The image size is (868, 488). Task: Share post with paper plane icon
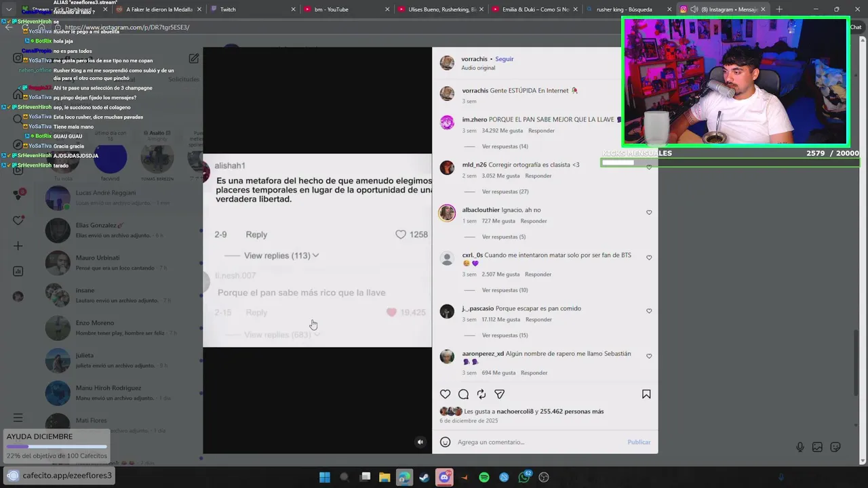click(x=500, y=394)
